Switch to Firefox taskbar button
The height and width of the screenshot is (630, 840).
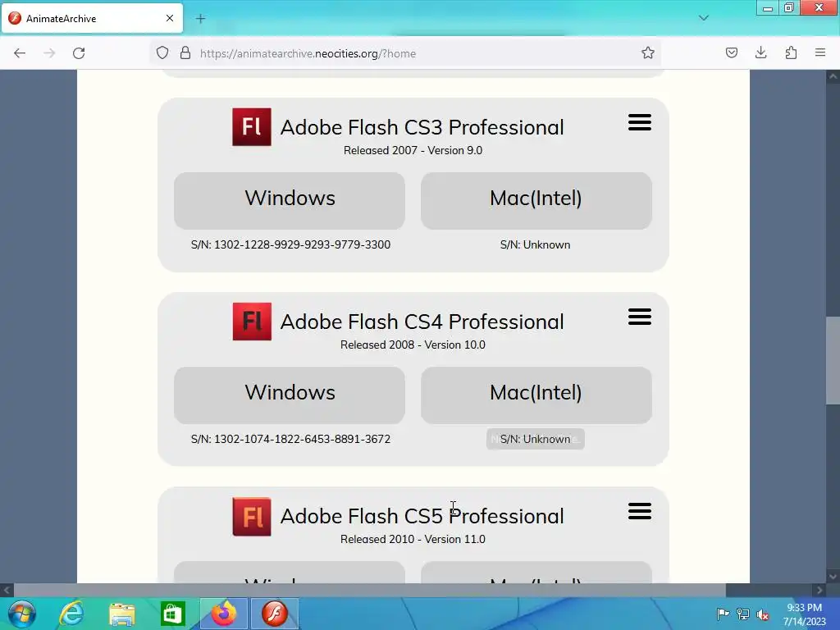tap(224, 614)
